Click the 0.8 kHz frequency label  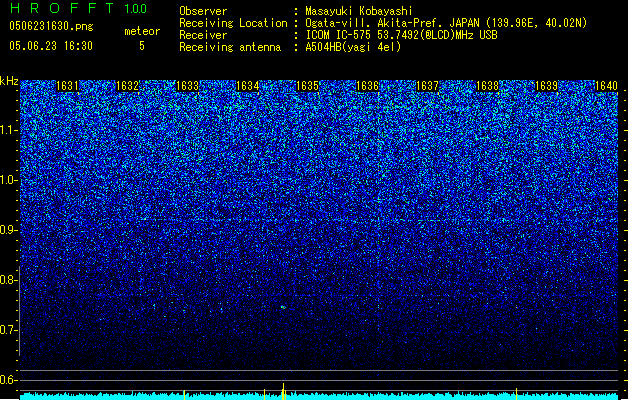[8, 280]
